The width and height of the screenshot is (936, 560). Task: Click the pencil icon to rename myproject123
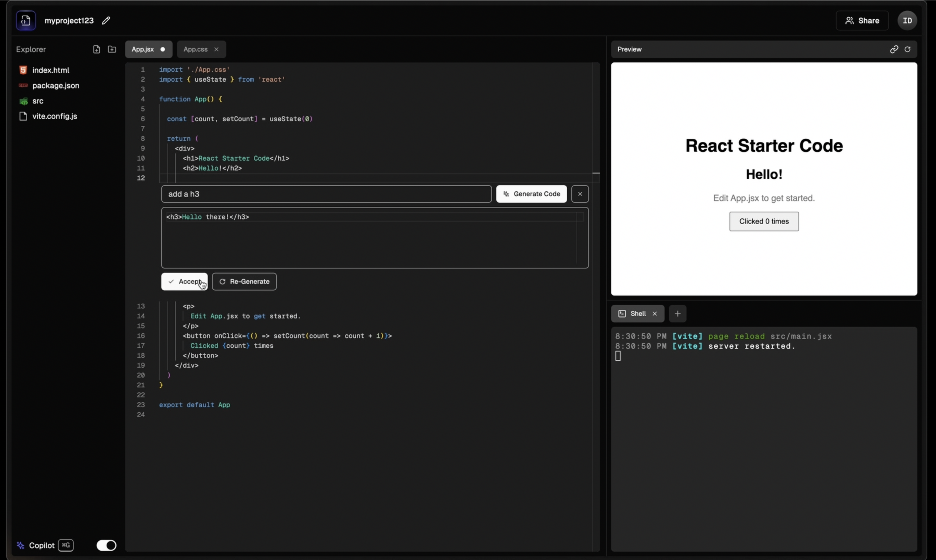[106, 20]
